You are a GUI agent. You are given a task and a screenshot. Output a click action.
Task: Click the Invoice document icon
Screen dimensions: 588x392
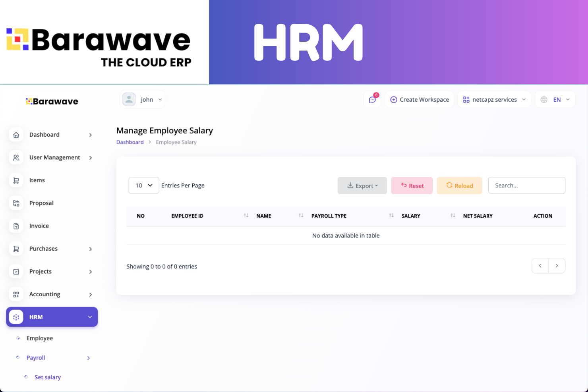[16, 226]
